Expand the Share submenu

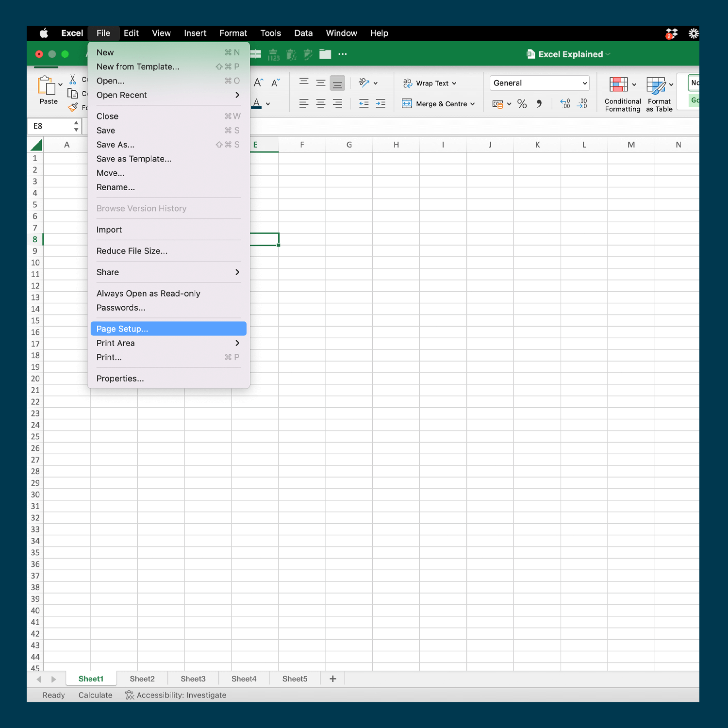168,272
